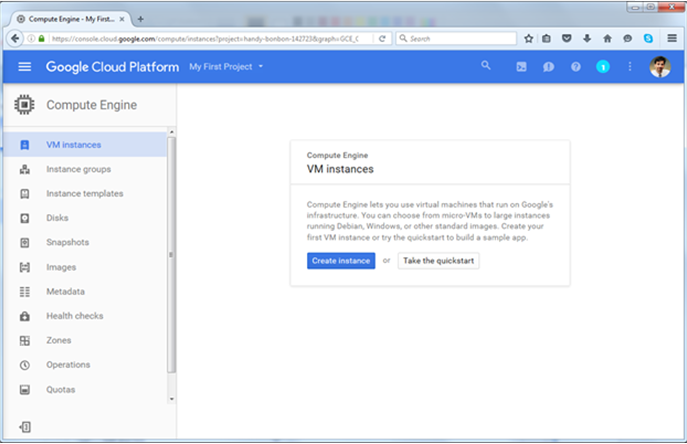Click the Metadata grid icon
Image resolution: width=687 pixels, height=444 pixels.
[25, 291]
